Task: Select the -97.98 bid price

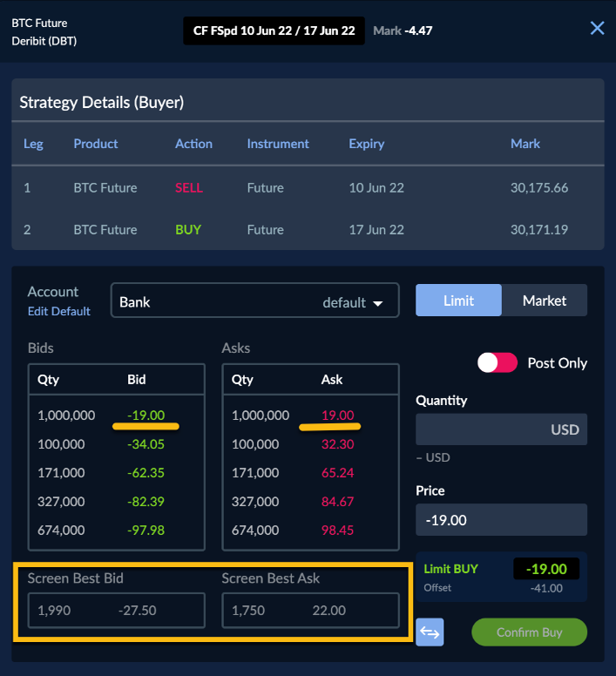Action: [x=146, y=531]
